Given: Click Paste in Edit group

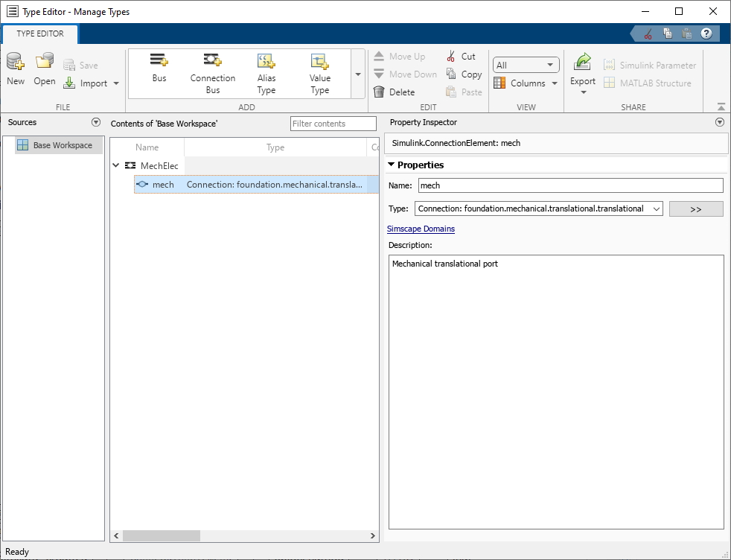Looking at the screenshot, I should [464, 92].
